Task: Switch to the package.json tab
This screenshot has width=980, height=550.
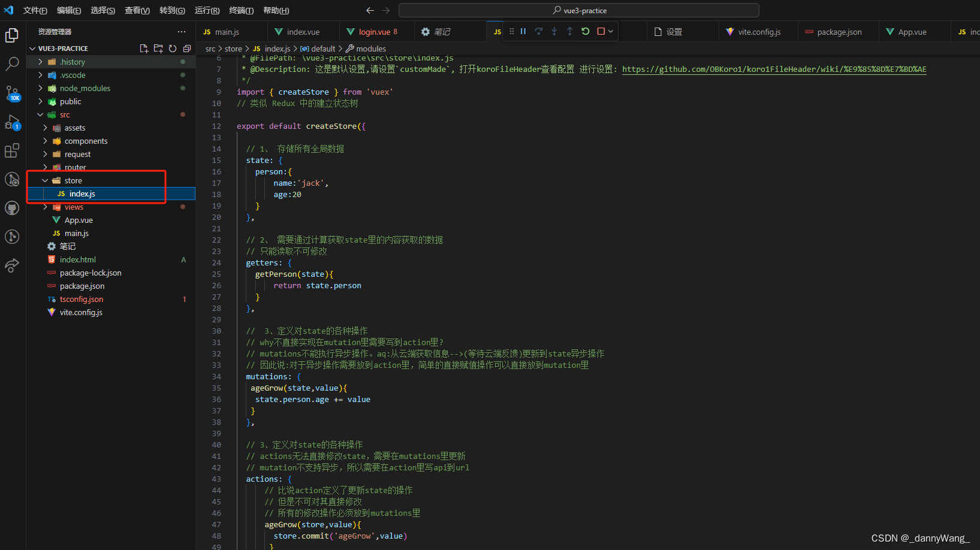Action: click(839, 32)
